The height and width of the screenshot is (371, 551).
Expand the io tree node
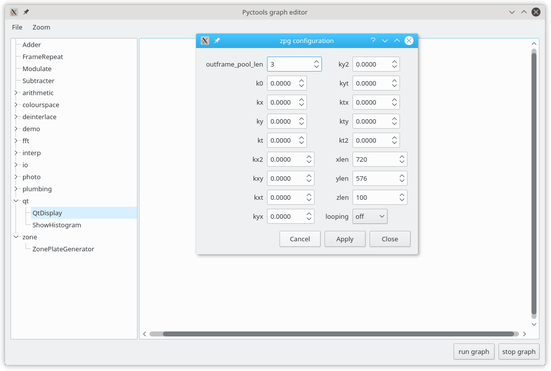click(x=16, y=165)
